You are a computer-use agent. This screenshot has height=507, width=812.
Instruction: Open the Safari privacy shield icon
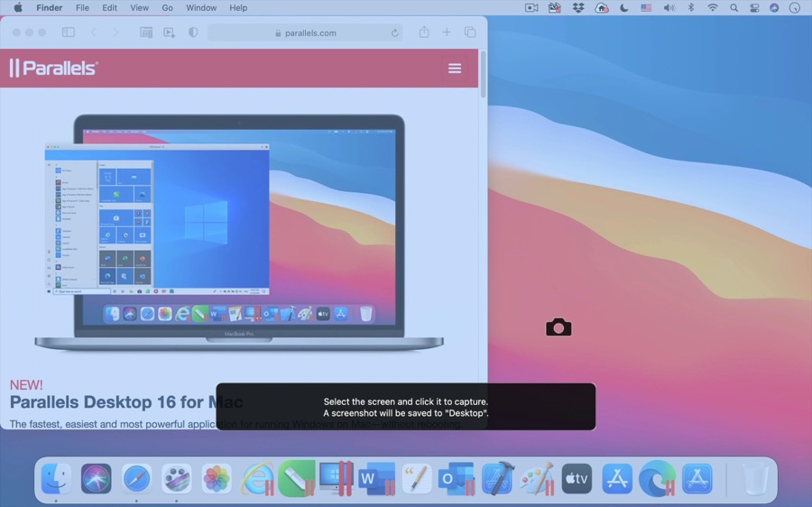pos(193,32)
